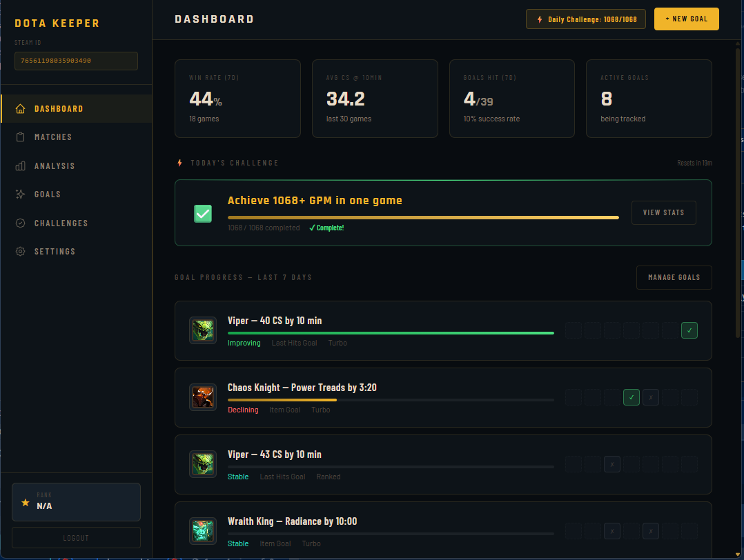The image size is (744, 560).
Task: Open the Matches section in the sidebar
Action: (21, 137)
